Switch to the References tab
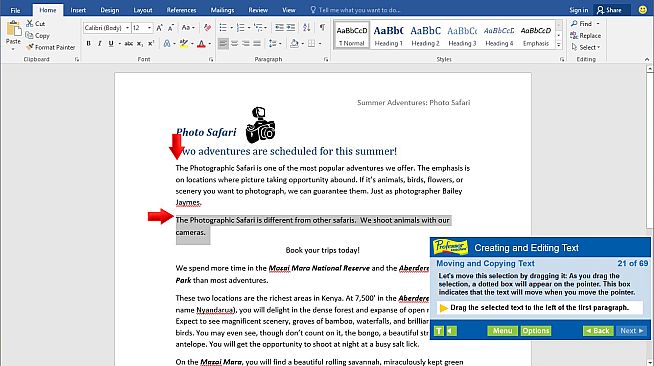Screen dimensions: 654x366 181,10
